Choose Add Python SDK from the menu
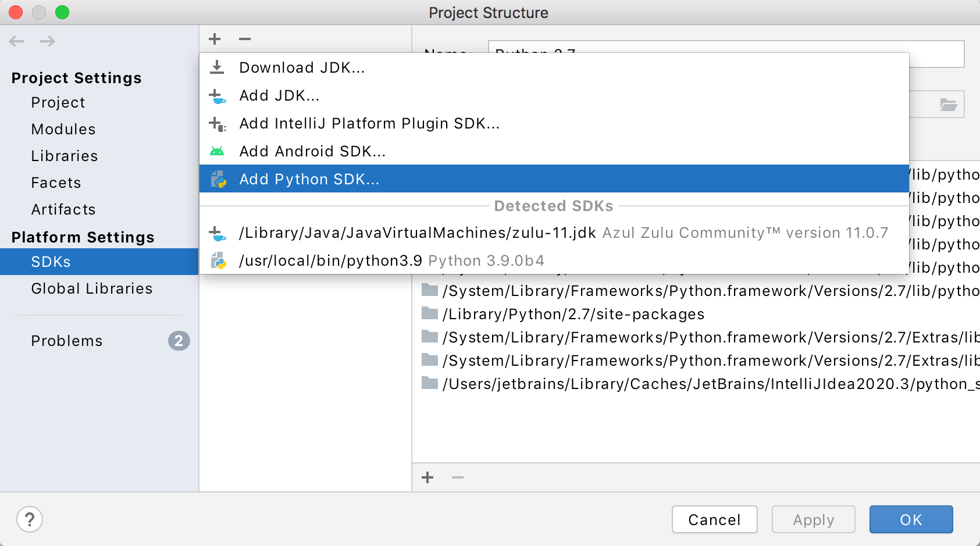The height and width of the screenshot is (546, 980). [309, 179]
